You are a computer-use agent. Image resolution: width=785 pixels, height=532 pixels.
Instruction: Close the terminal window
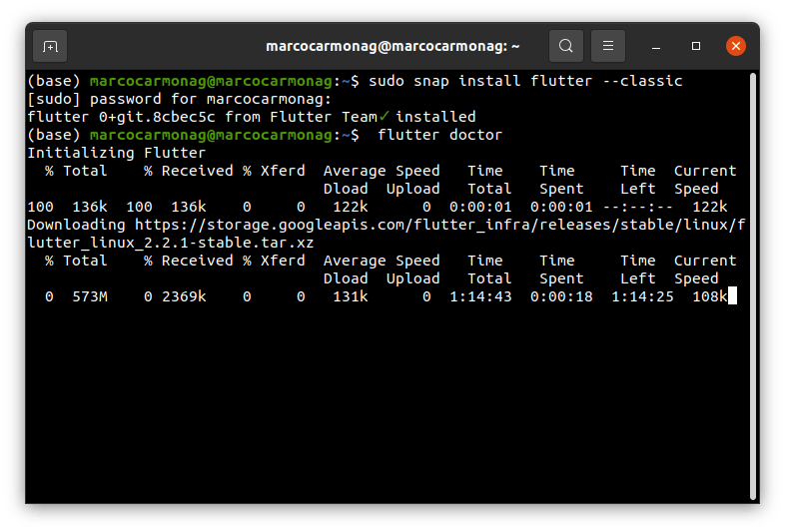pyautogui.click(x=736, y=46)
